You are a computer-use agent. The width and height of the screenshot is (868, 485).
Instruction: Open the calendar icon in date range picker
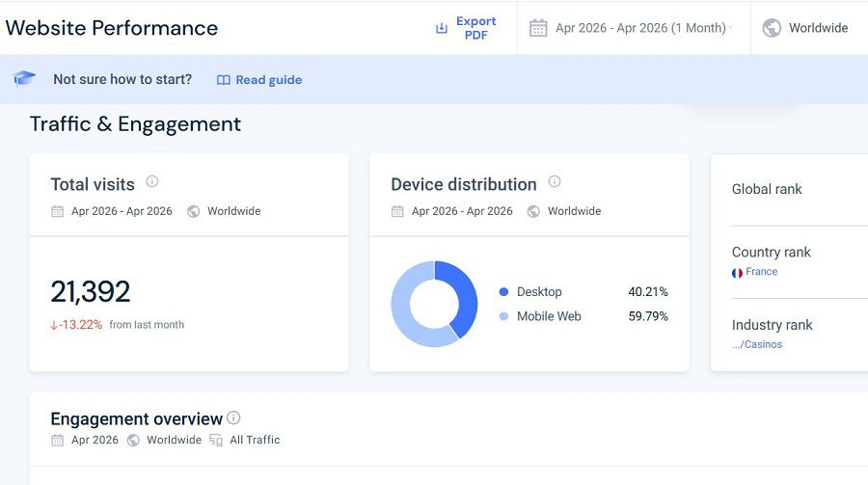[538, 28]
